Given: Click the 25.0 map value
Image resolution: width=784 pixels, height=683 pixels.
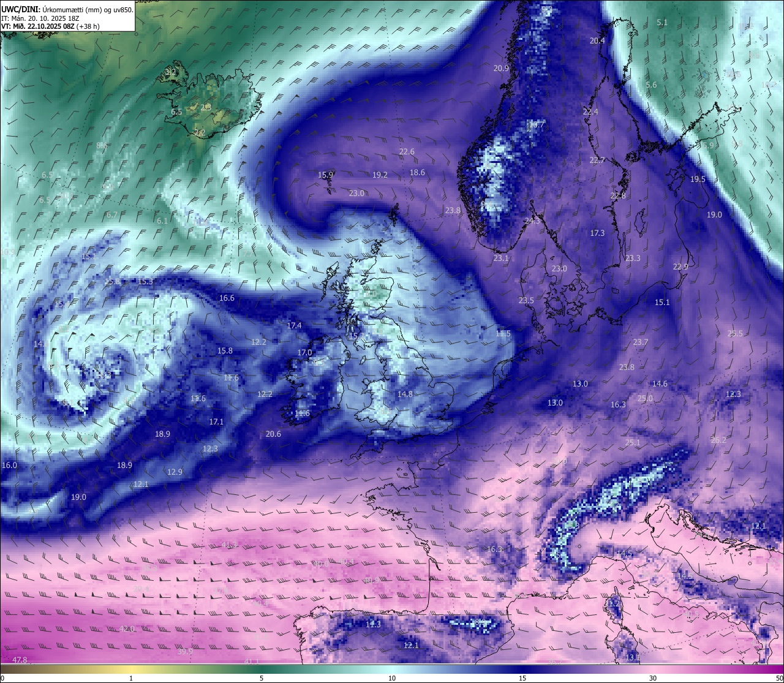Looking at the screenshot, I should coord(645,398).
